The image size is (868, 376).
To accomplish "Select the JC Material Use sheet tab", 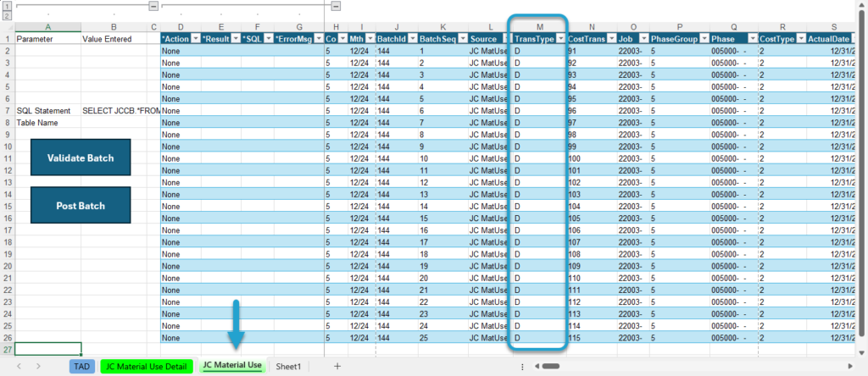I will click(232, 366).
